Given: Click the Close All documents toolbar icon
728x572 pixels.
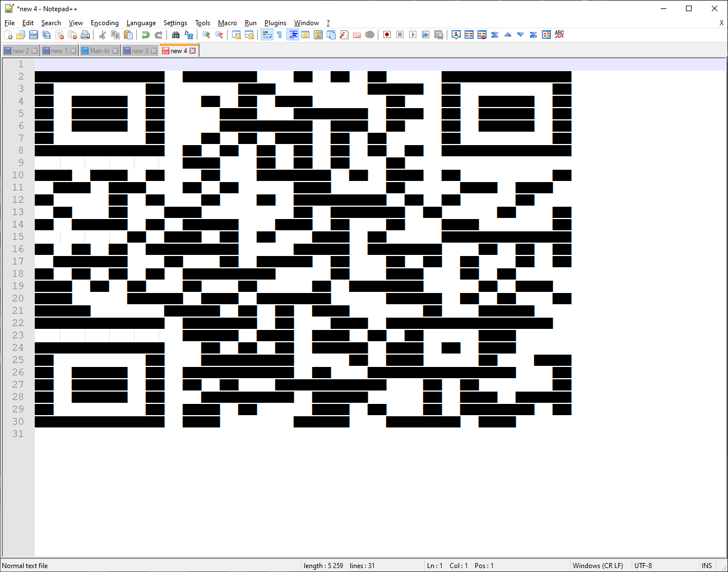Looking at the screenshot, I should pos(72,35).
